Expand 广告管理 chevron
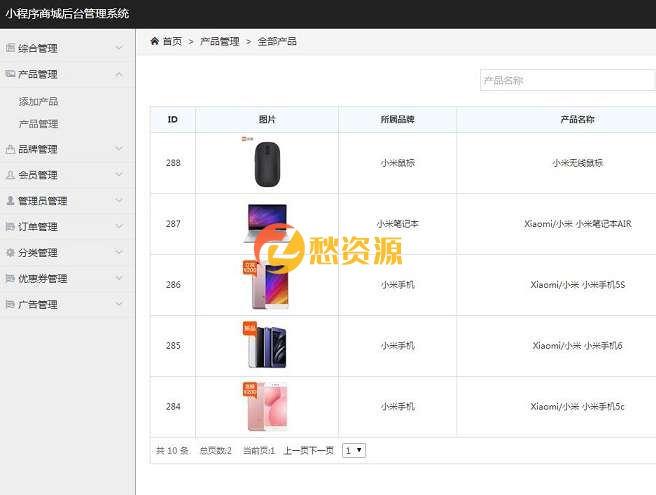The height and width of the screenshot is (495, 656). (119, 304)
